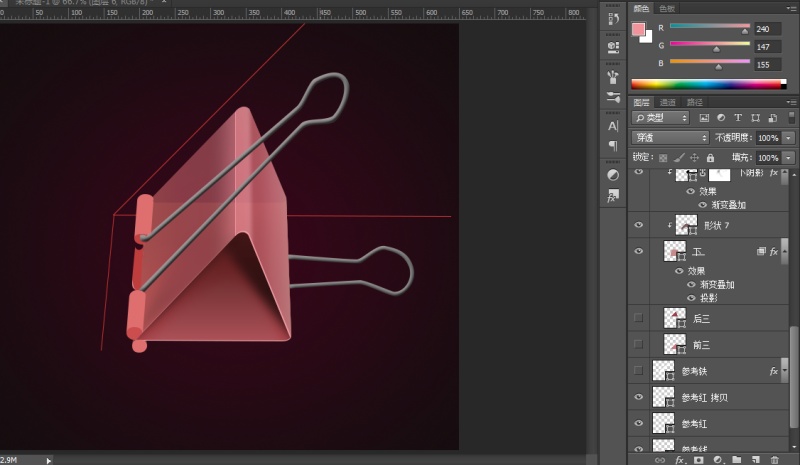Click link layers icon at panel bottom
800x465 pixels.
coord(660,460)
